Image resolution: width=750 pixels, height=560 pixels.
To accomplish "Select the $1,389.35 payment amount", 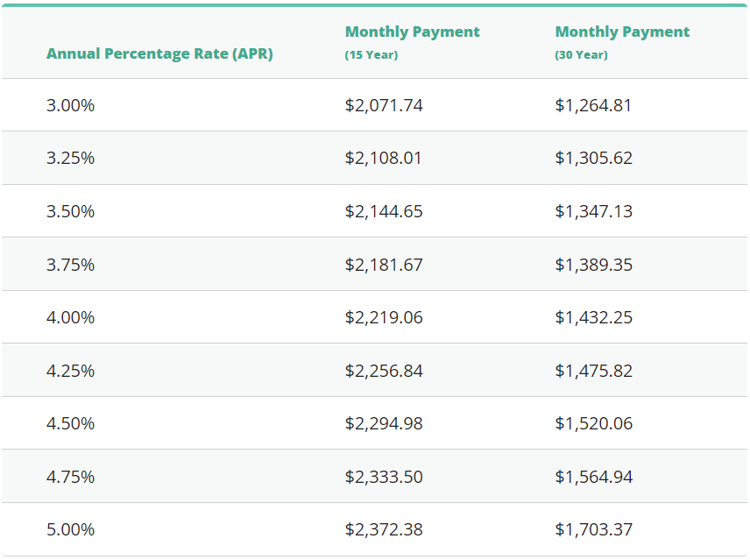I will pyautogui.click(x=593, y=265).
